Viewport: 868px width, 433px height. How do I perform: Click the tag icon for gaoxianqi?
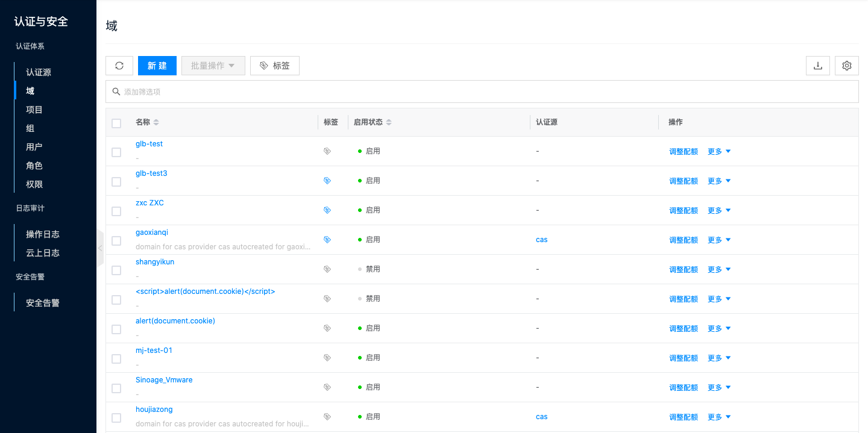pos(327,240)
